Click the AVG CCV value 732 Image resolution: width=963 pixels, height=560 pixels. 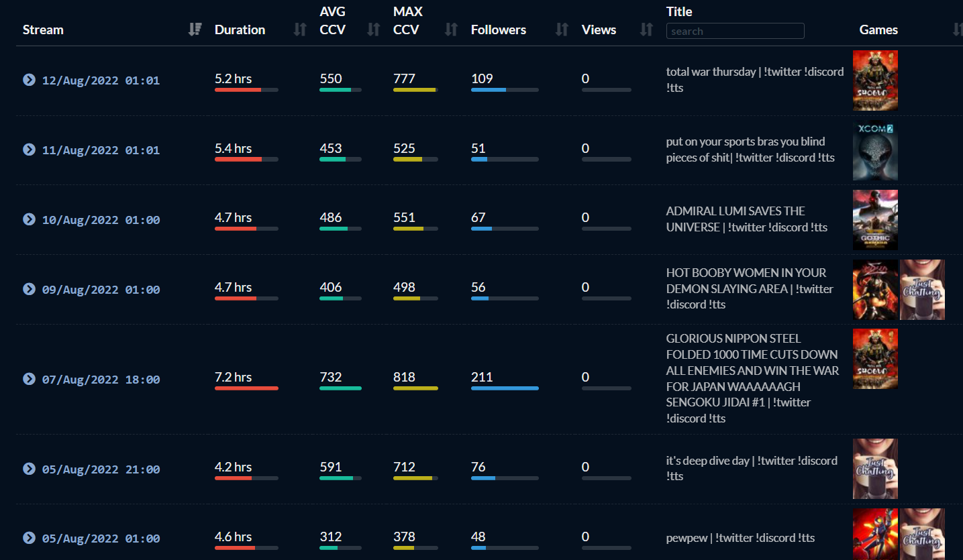(331, 377)
